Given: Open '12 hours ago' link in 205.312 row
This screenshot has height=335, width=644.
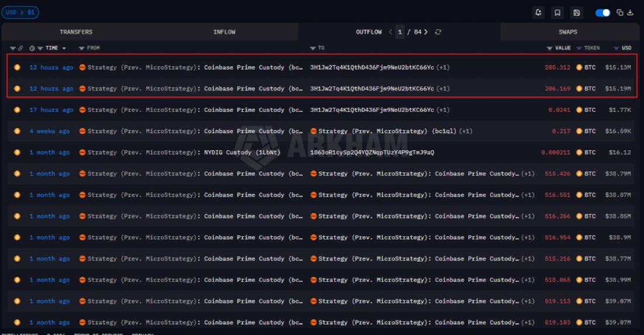Looking at the screenshot, I should tap(51, 67).
